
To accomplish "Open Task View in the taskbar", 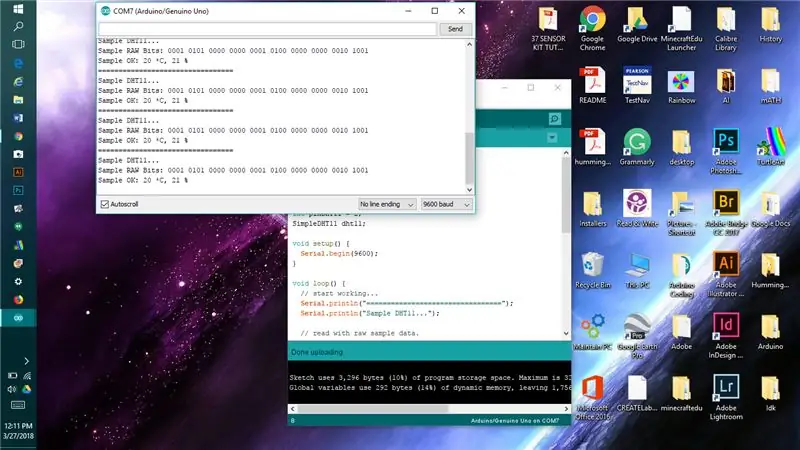I will [18, 44].
